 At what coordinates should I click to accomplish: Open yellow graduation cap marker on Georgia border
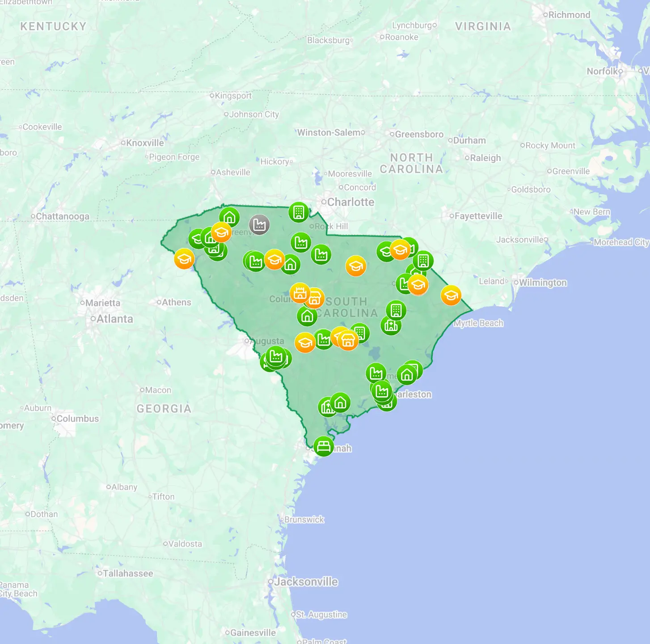pos(184,259)
